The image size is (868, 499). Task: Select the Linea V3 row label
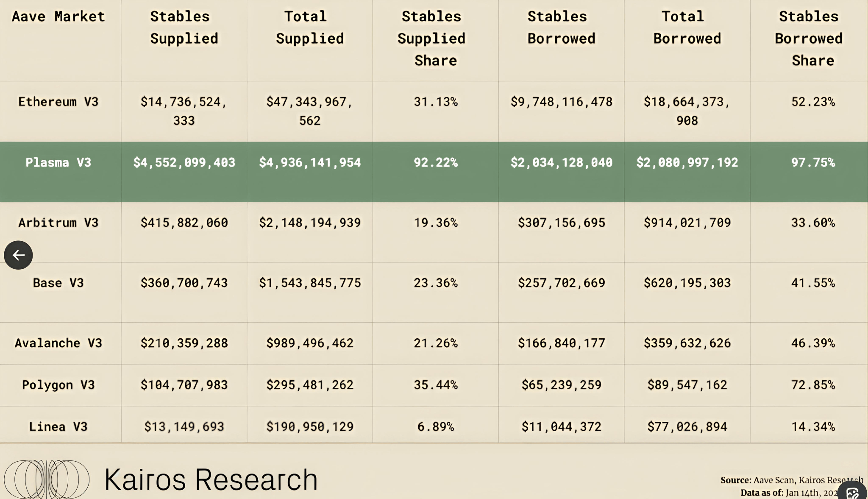click(58, 427)
